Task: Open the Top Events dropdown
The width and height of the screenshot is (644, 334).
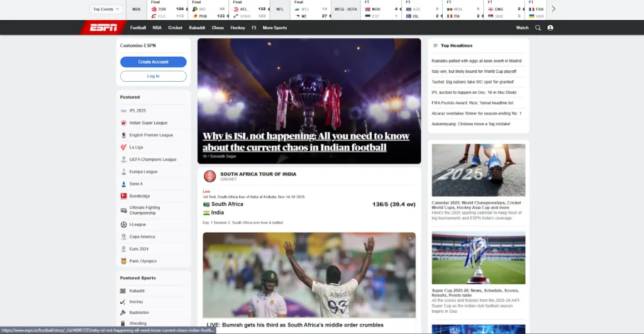Action: pos(106,9)
